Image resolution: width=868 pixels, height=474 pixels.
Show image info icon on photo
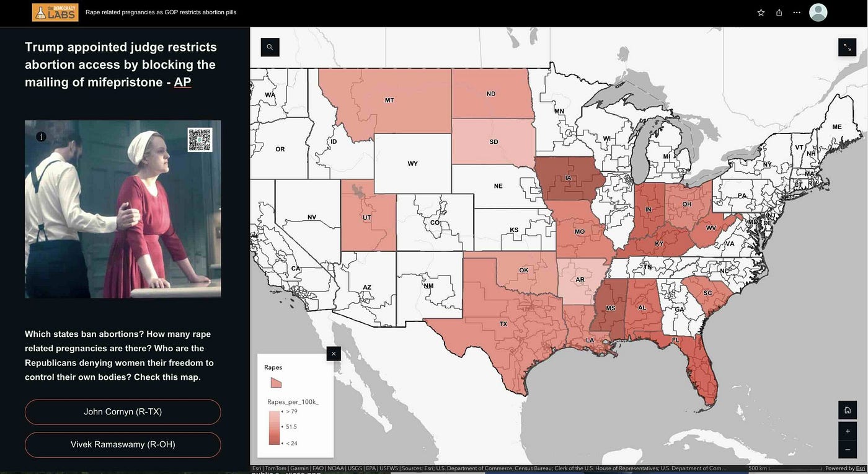point(41,136)
